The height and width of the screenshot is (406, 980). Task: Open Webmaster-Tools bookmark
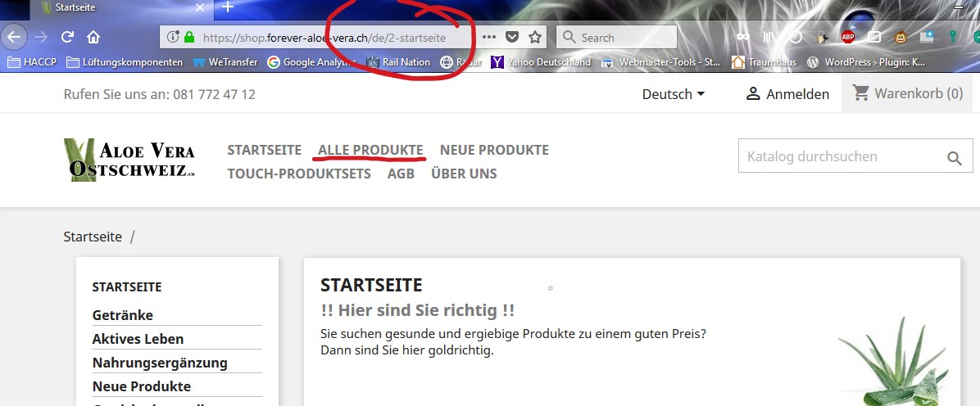660,62
